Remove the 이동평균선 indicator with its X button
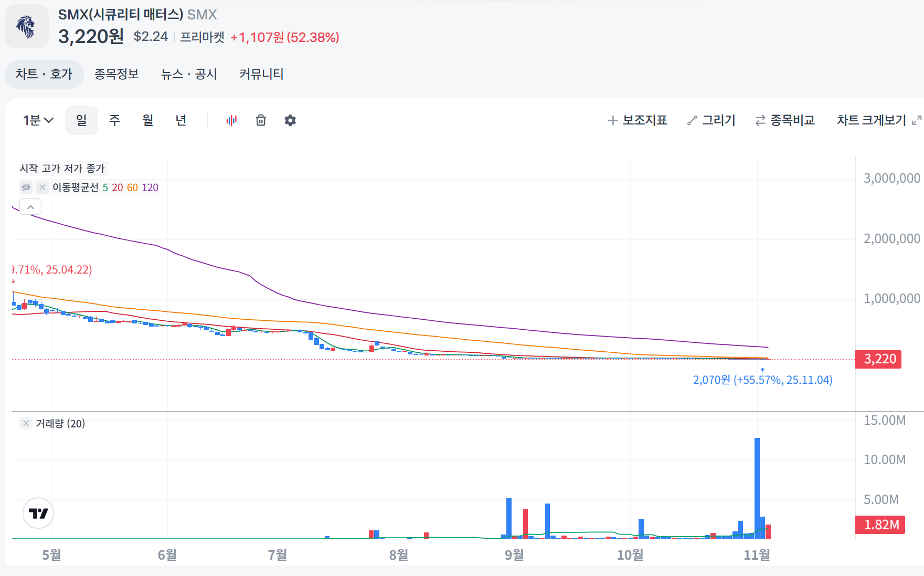Viewport: 924px width, 576px height. [41, 187]
